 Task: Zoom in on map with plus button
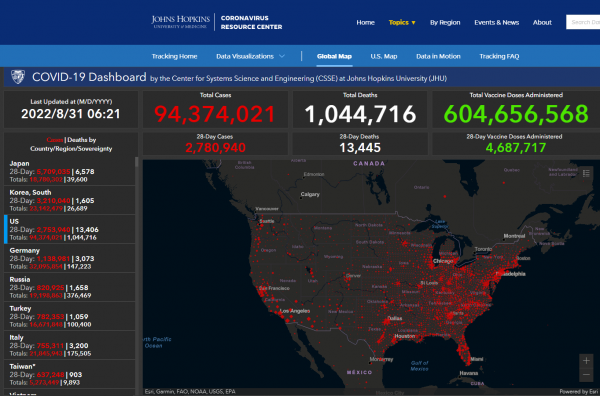[586, 360]
